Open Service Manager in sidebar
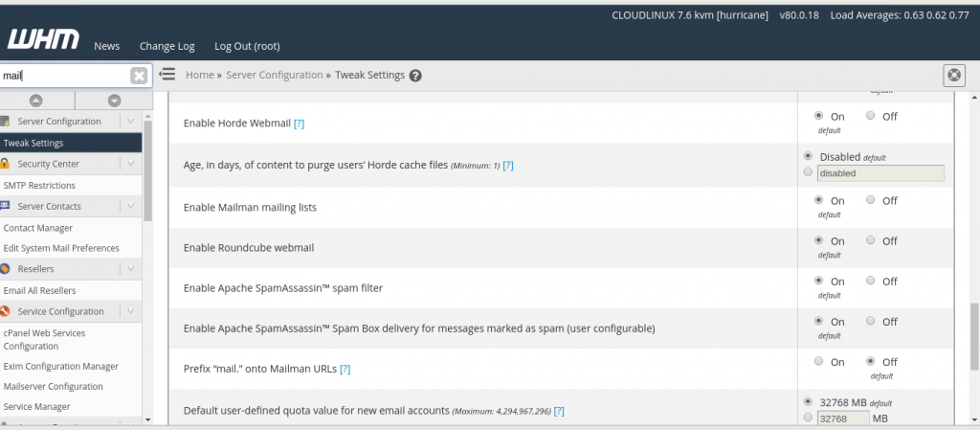Image resolution: width=980 pixels, height=430 pixels. (37, 406)
